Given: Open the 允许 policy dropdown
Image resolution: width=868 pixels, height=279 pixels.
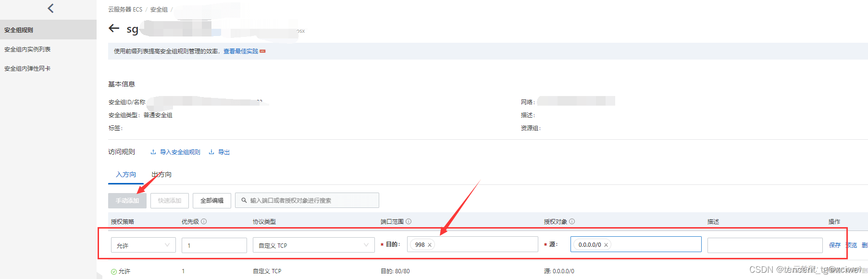Looking at the screenshot, I should click(x=143, y=245).
